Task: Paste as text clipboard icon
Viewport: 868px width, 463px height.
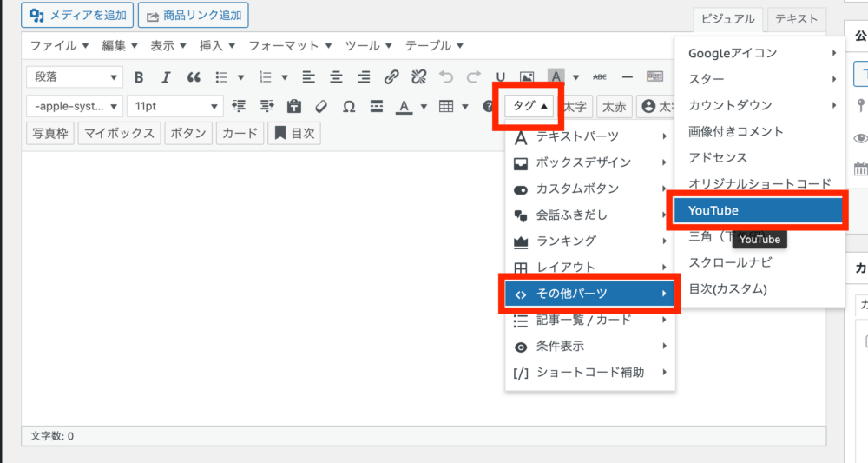Action: 294,106
